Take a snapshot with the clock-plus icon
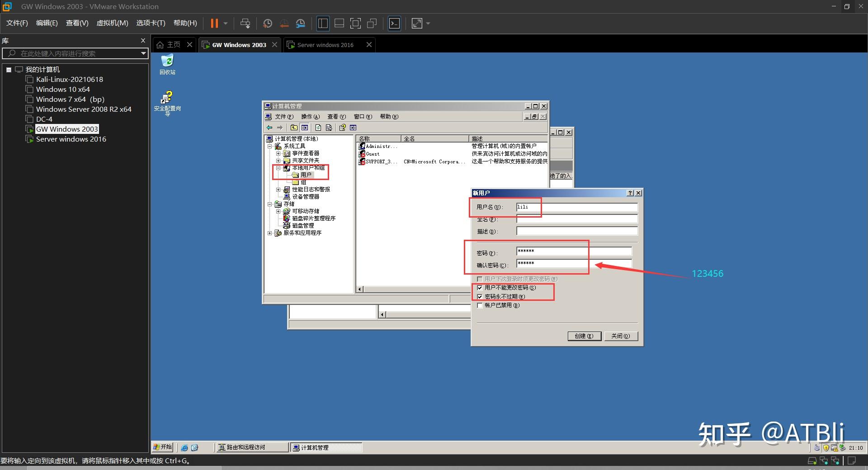 [x=268, y=23]
